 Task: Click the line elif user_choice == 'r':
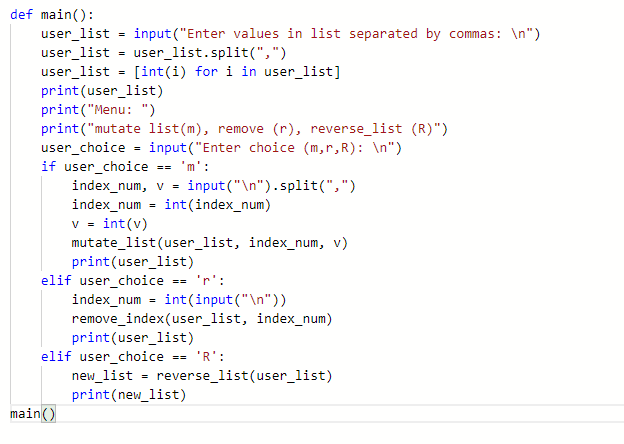tap(133, 281)
